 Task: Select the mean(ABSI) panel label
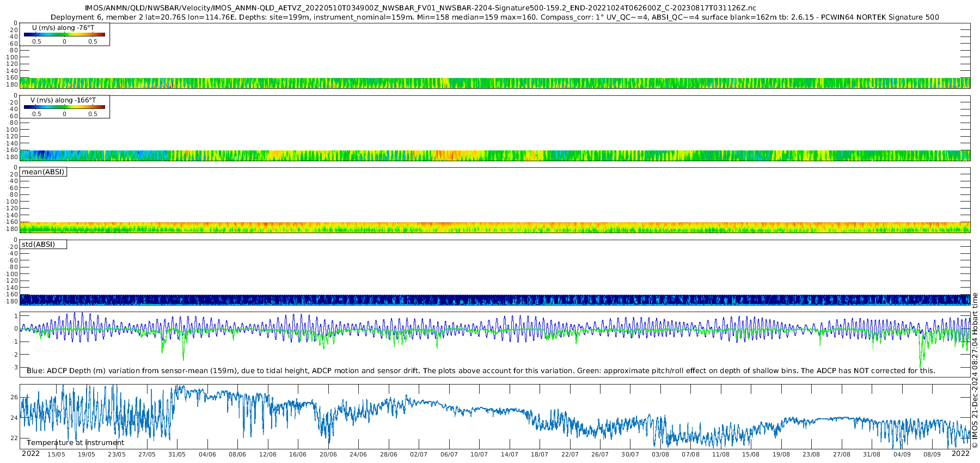coord(43,172)
